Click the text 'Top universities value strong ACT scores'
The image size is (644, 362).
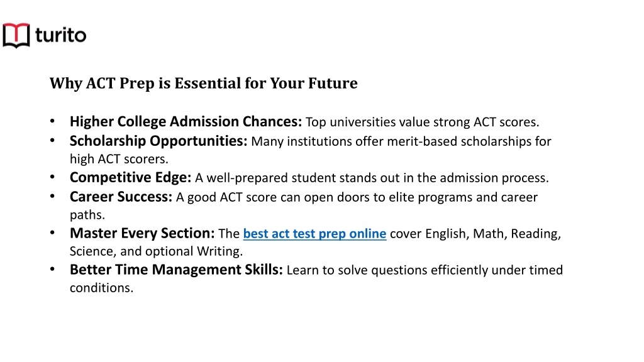422,122
